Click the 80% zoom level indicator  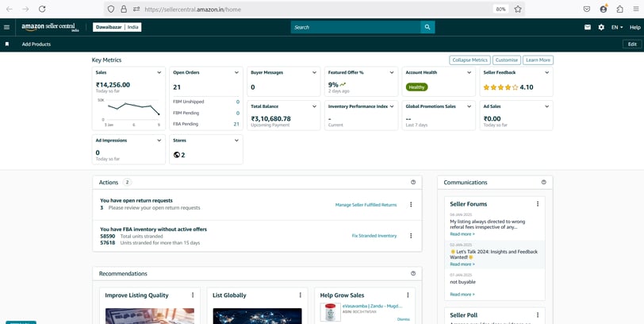pos(500,9)
